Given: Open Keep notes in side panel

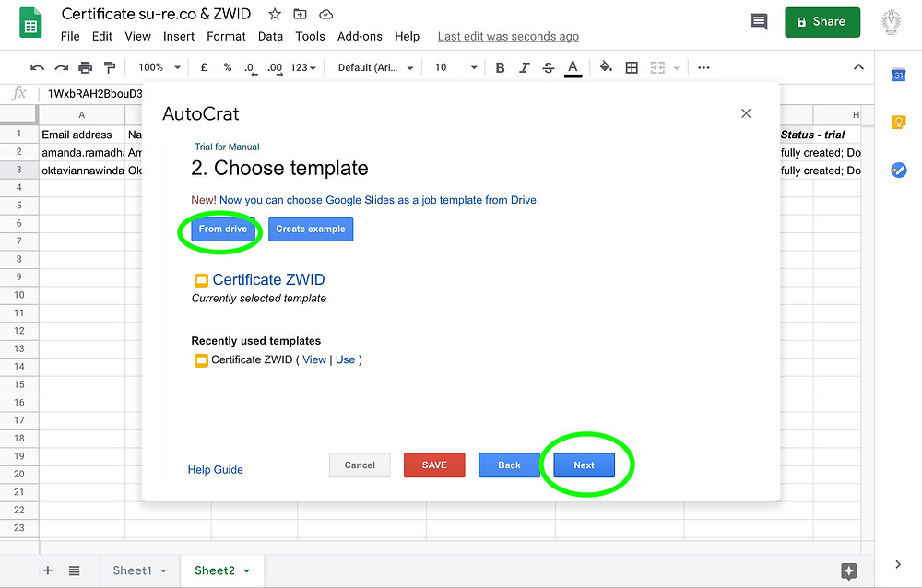Looking at the screenshot, I should tap(898, 123).
